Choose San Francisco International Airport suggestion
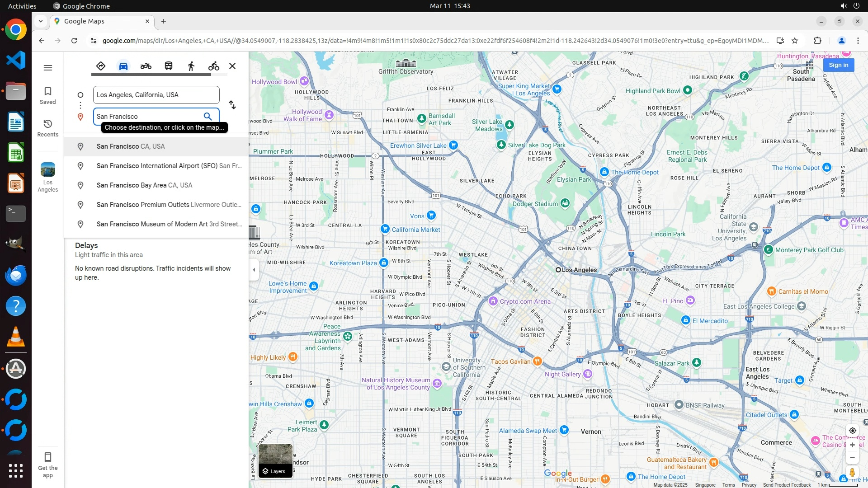This screenshot has height=488, width=868. coord(156,166)
